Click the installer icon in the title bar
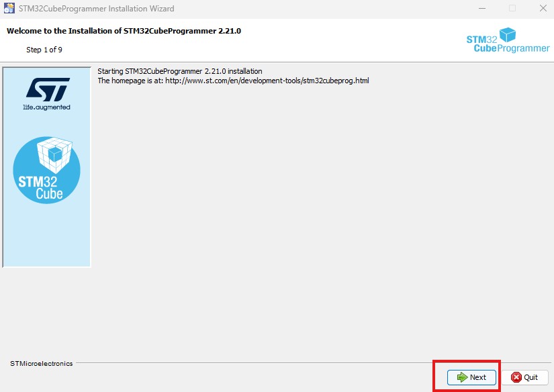 point(8,9)
